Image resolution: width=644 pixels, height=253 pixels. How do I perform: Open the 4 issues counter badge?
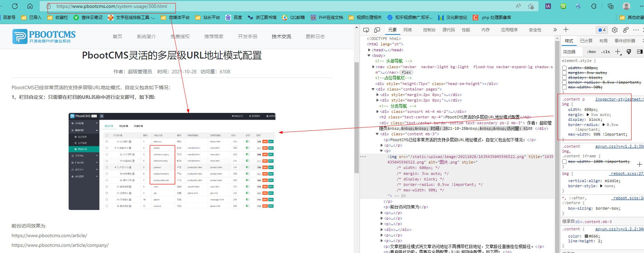602,30
